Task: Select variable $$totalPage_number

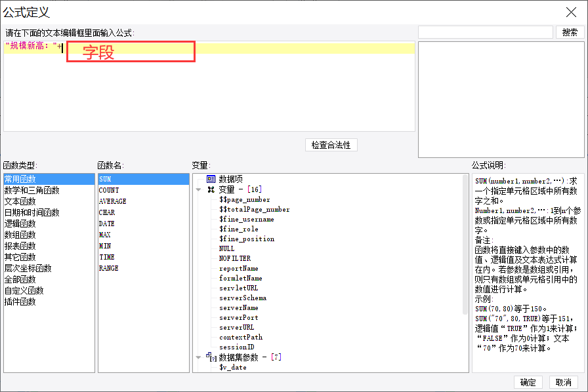Action: pyautogui.click(x=255, y=210)
